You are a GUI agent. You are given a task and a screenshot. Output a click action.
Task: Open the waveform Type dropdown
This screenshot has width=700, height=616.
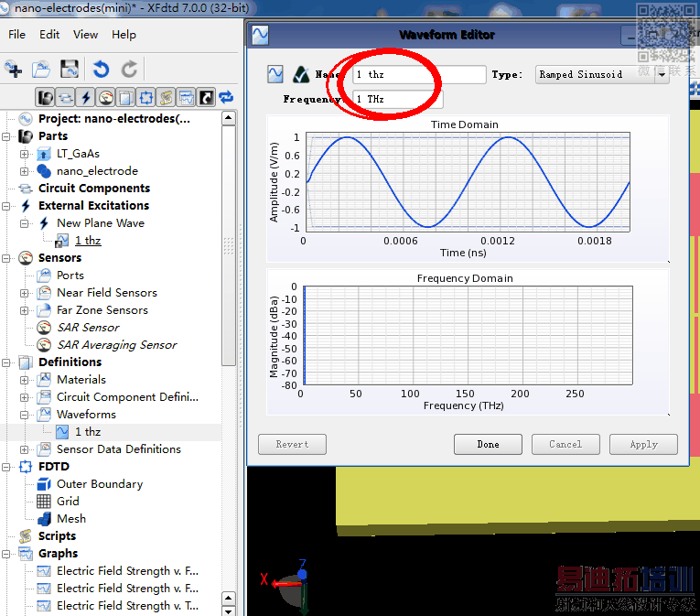(662, 75)
